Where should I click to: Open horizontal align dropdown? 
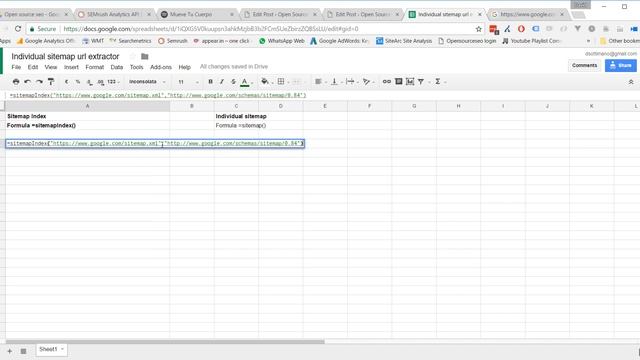tap(320, 82)
